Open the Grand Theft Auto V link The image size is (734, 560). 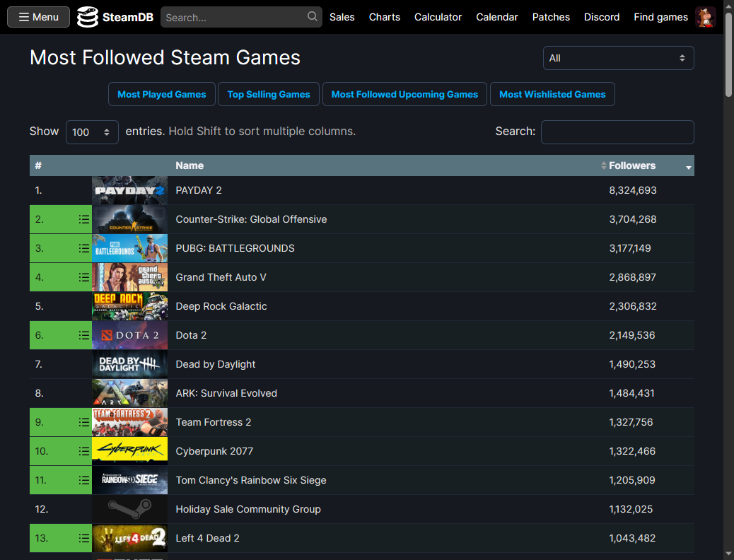pos(221,277)
